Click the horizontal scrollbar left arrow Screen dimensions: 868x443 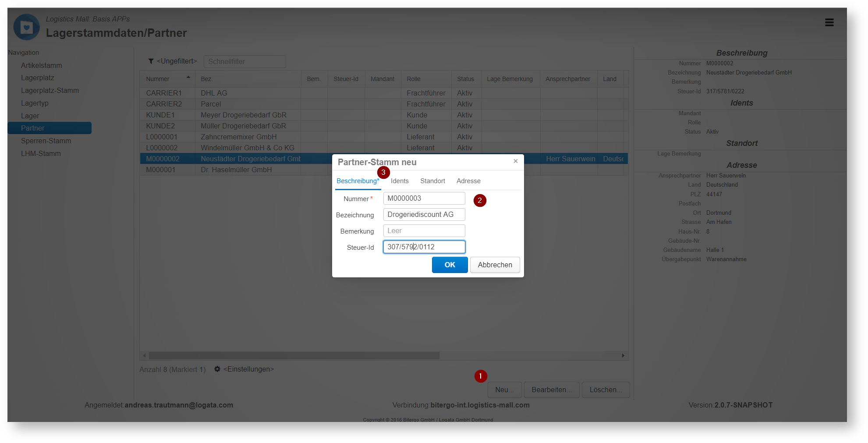click(145, 356)
